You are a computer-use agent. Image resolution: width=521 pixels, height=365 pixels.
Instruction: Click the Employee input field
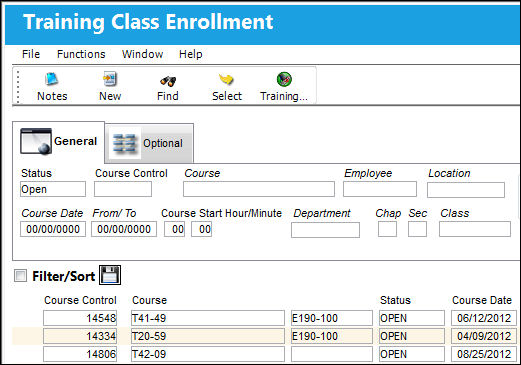380,189
